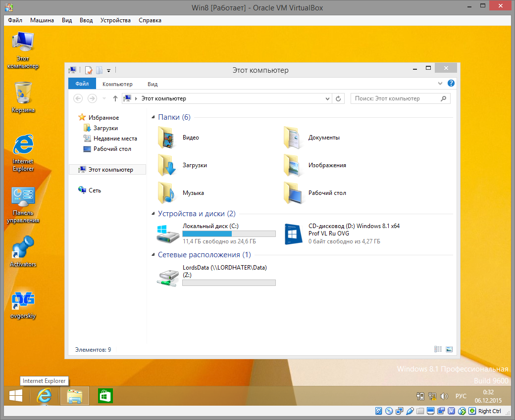Click the РУС language indicator
The image size is (515, 420).
coord(461,396)
